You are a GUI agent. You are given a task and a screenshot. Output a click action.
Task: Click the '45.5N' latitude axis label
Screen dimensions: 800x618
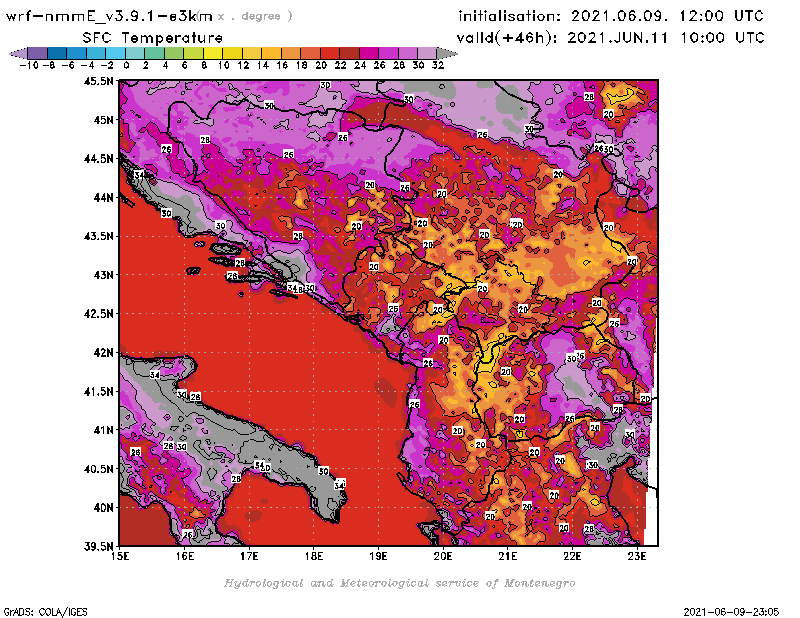(x=99, y=81)
